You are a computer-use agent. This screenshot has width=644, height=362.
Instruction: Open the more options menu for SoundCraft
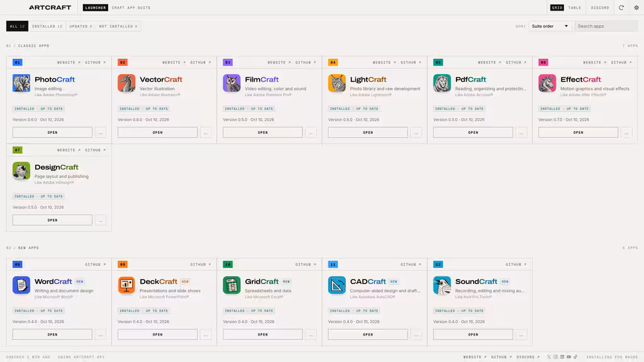(521, 334)
